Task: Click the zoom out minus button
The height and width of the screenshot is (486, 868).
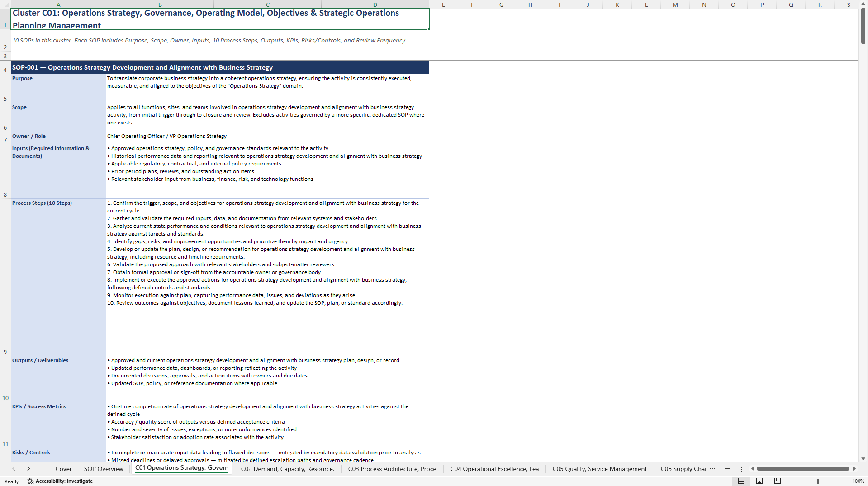Action: pyautogui.click(x=791, y=481)
